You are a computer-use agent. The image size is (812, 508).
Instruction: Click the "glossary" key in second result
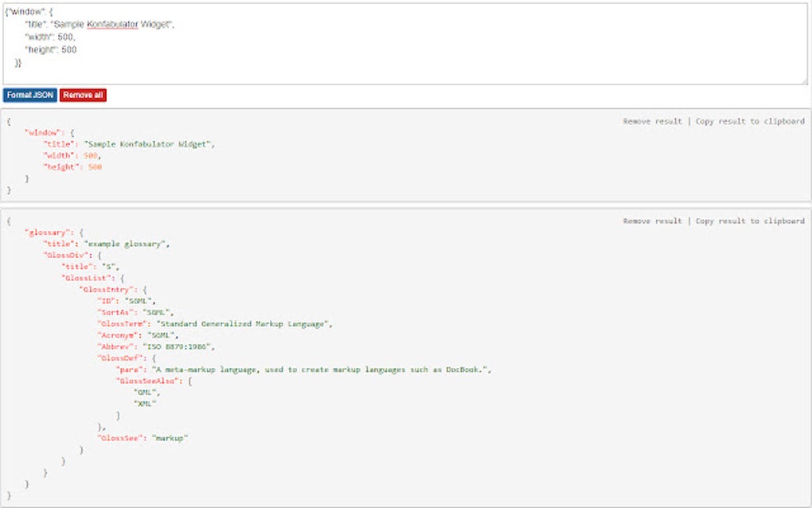(45, 233)
